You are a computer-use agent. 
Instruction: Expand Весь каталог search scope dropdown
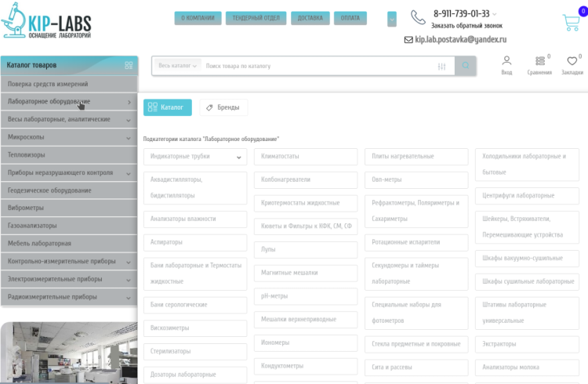[x=178, y=66]
